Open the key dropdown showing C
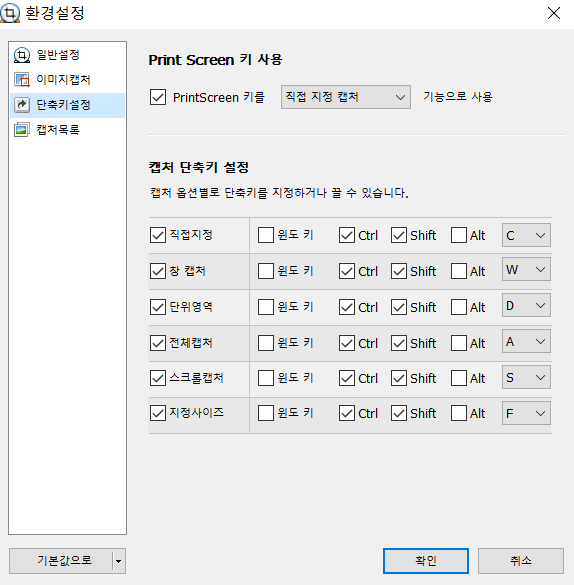 coord(526,235)
